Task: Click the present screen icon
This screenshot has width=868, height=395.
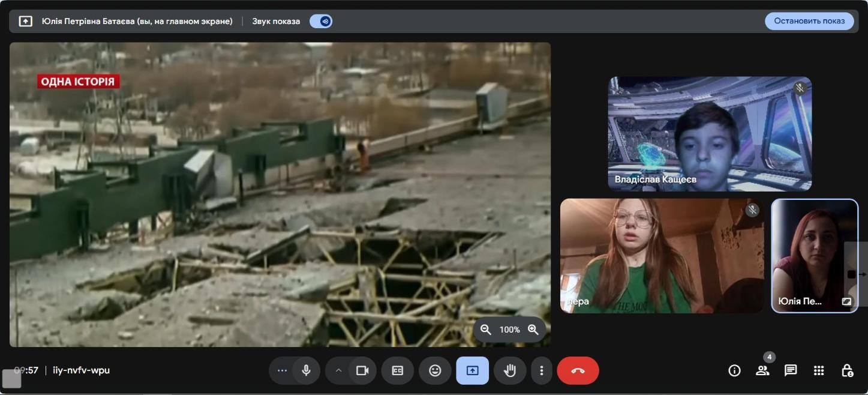Action: 472,370
